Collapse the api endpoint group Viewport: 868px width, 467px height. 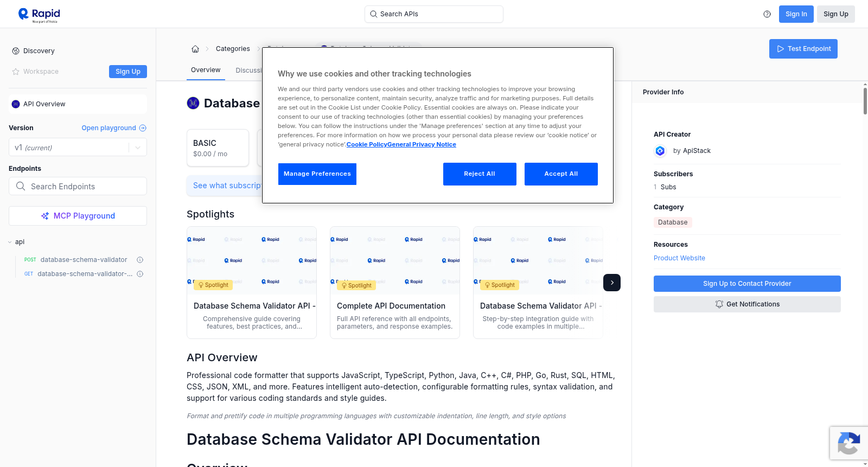10,242
